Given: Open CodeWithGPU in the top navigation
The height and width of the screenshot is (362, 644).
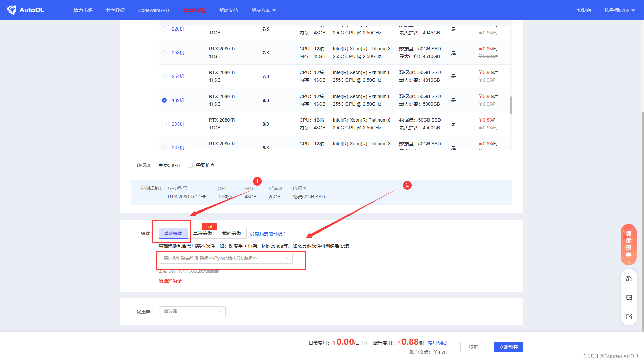Looking at the screenshot, I should 154,10.
